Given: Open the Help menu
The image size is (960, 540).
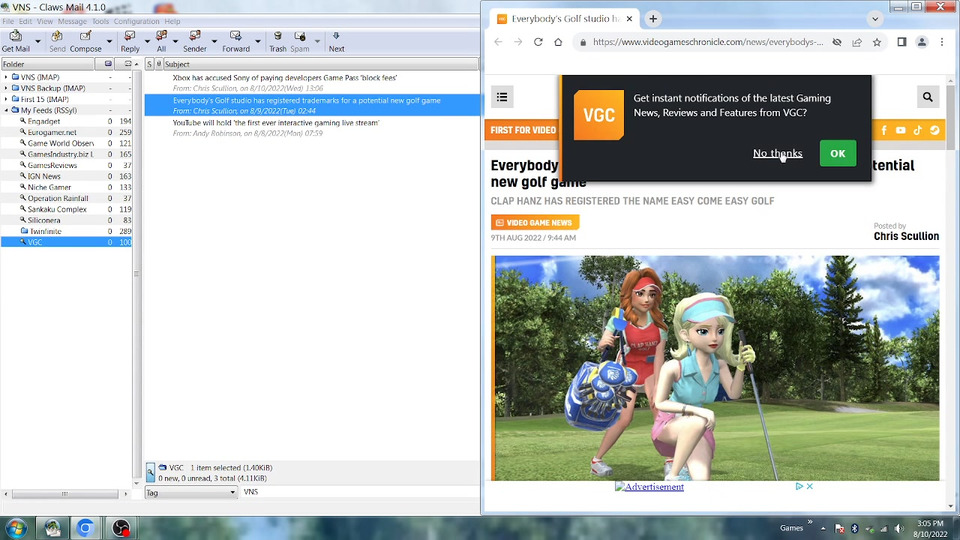Looking at the screenshot, I should click(x=172, y=21).
